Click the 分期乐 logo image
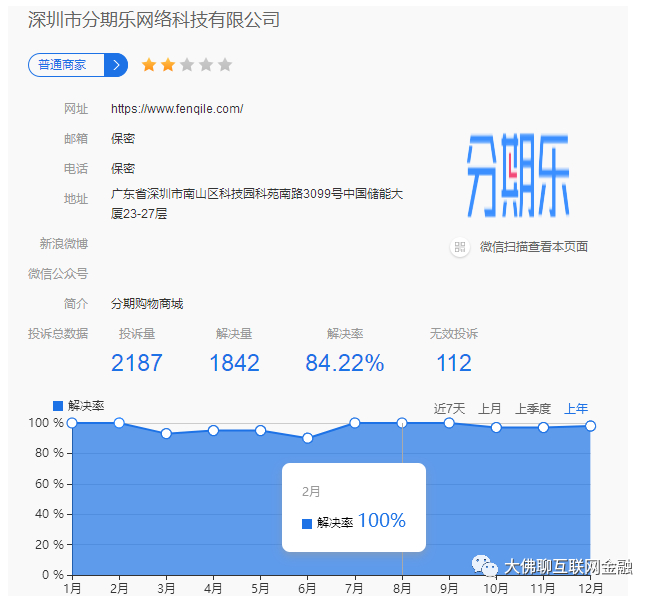This screenshot has width=653, height=596. [518, 175]
